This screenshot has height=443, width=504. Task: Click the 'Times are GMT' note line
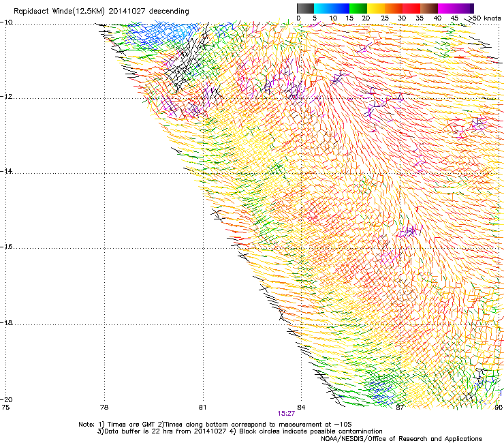pos(215,425)
